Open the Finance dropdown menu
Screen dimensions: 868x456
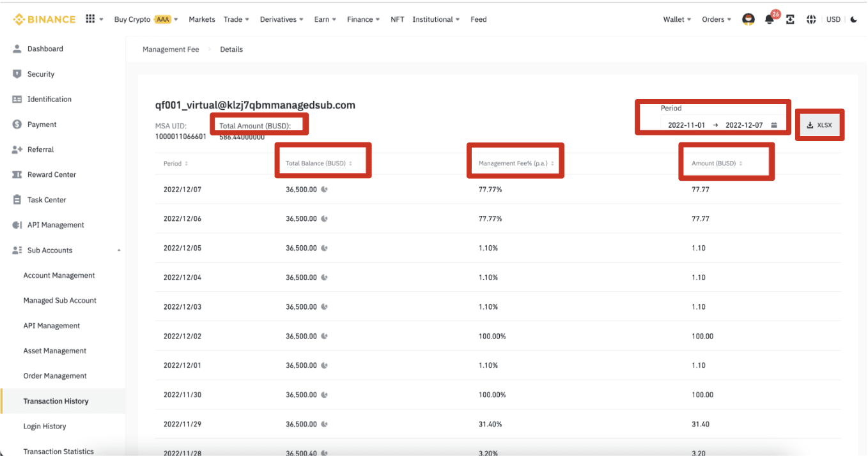click(x=364, y=20)
